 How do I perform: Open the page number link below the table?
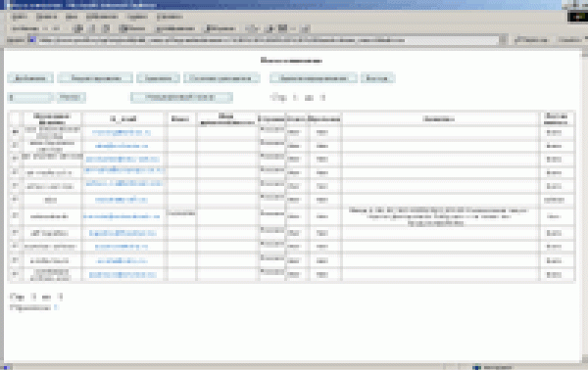[56, 307]
